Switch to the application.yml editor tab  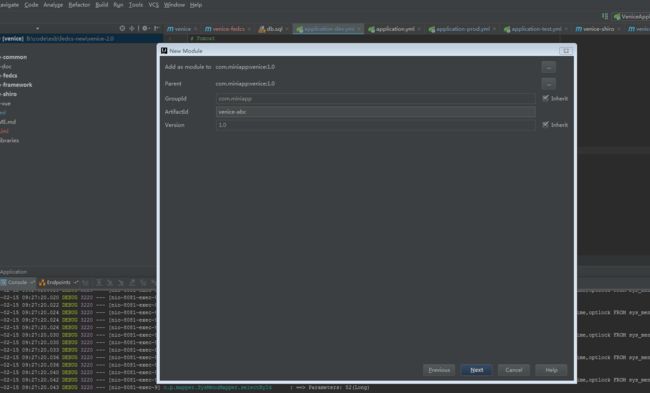point(395,29)
